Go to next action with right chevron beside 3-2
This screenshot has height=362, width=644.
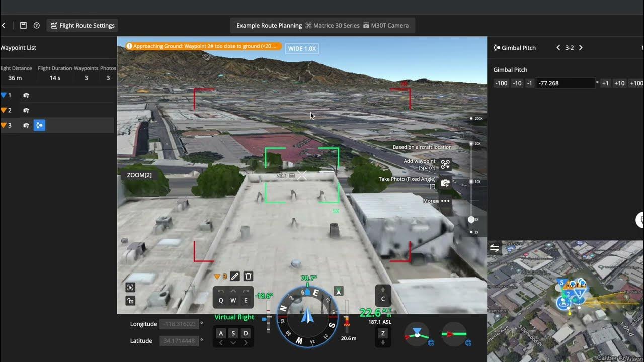(x=581, y=48)
